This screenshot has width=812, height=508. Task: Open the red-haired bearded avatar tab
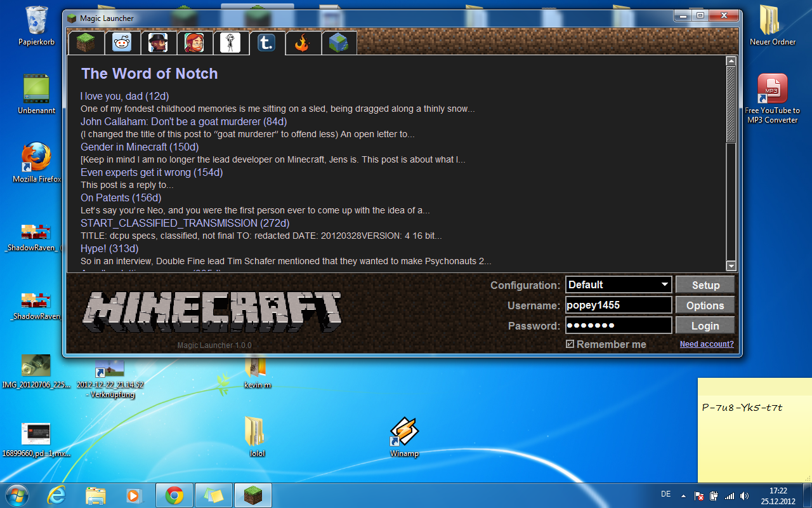[194, 43]
